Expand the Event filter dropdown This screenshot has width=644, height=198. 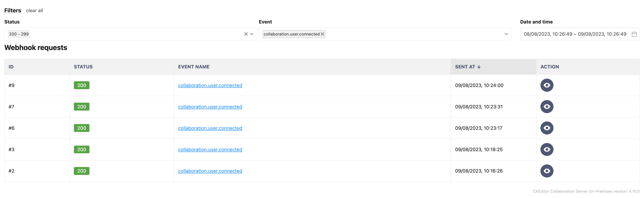506,34
